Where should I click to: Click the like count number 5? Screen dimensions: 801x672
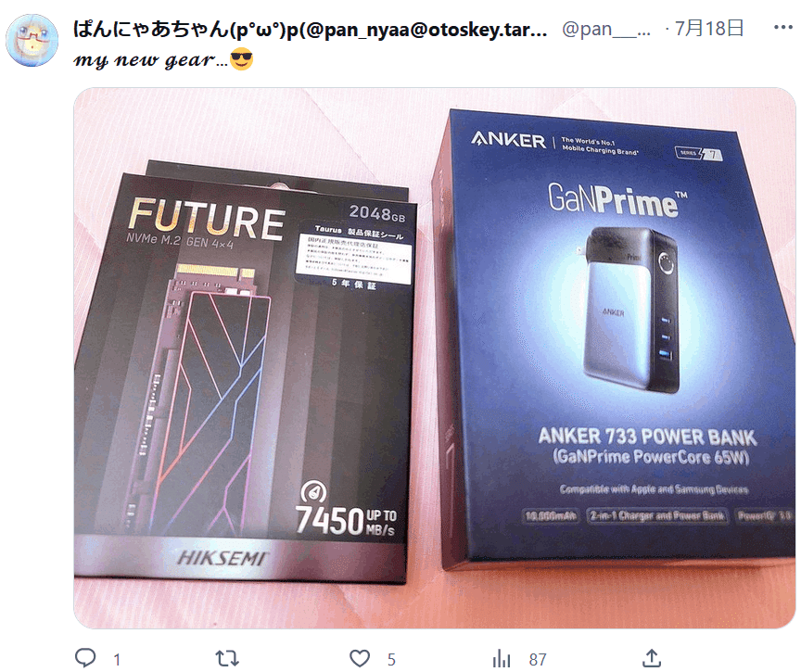point(391,659)
